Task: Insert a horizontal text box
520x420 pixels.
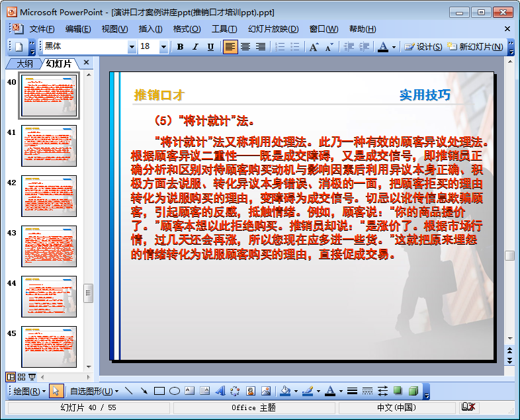Action: 190,391
